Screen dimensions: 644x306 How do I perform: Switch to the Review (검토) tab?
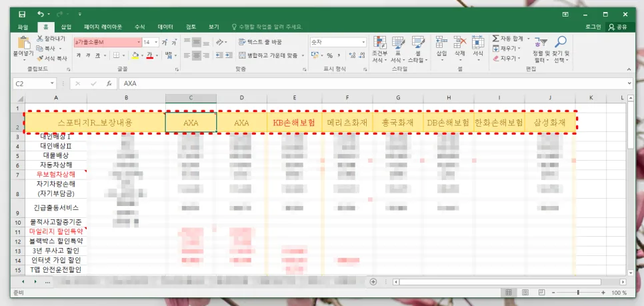click(x=191, y=27)
